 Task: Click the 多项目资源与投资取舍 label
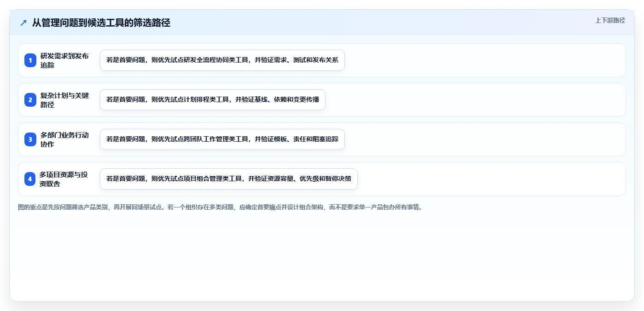[64, 179]
